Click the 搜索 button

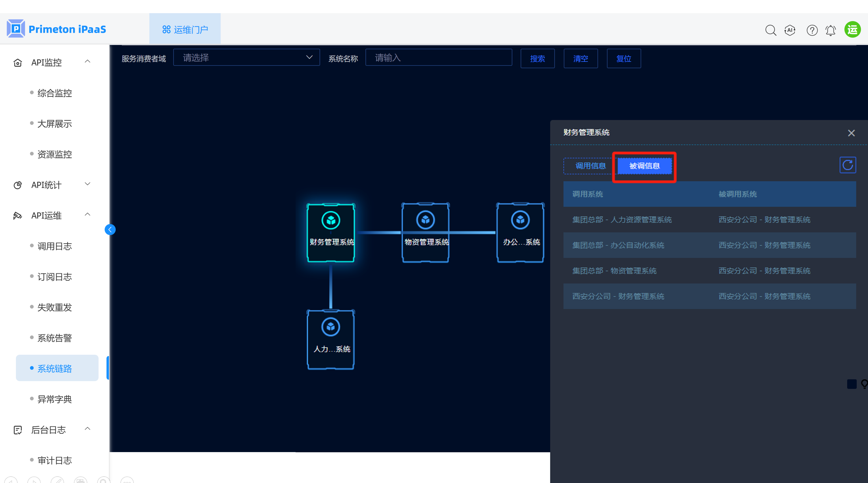coord(538,59)
